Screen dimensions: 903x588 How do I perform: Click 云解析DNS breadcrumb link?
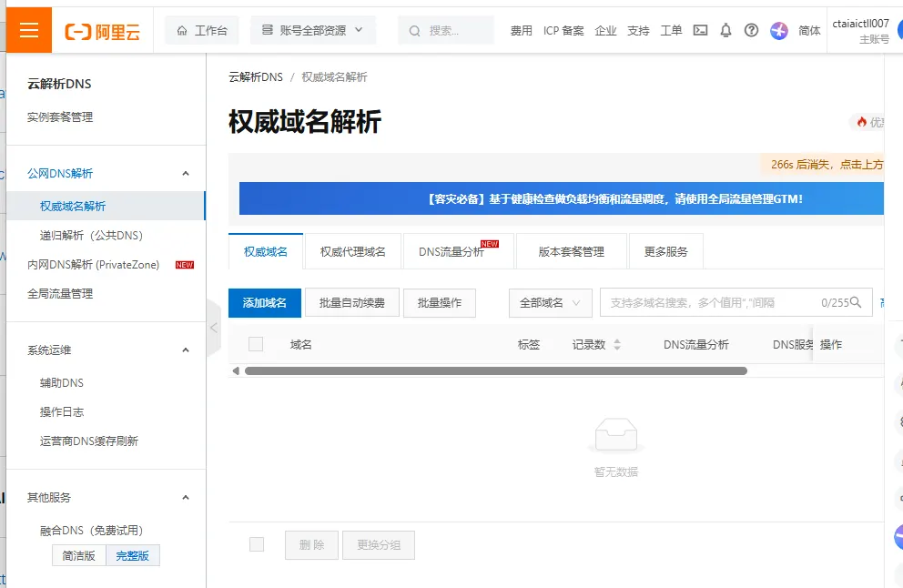256,77
